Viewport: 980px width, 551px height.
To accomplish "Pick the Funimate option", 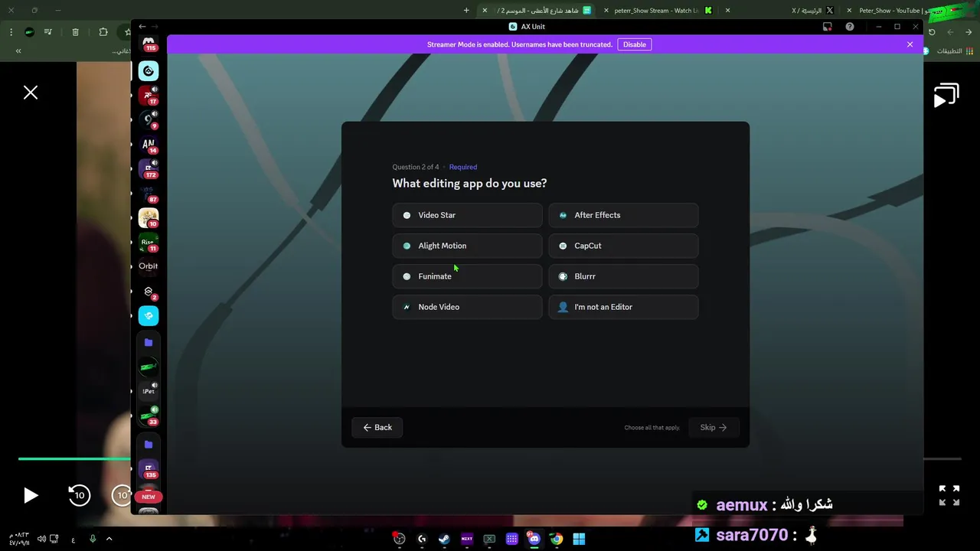I will pyautogui.click(x=467, y=276).
